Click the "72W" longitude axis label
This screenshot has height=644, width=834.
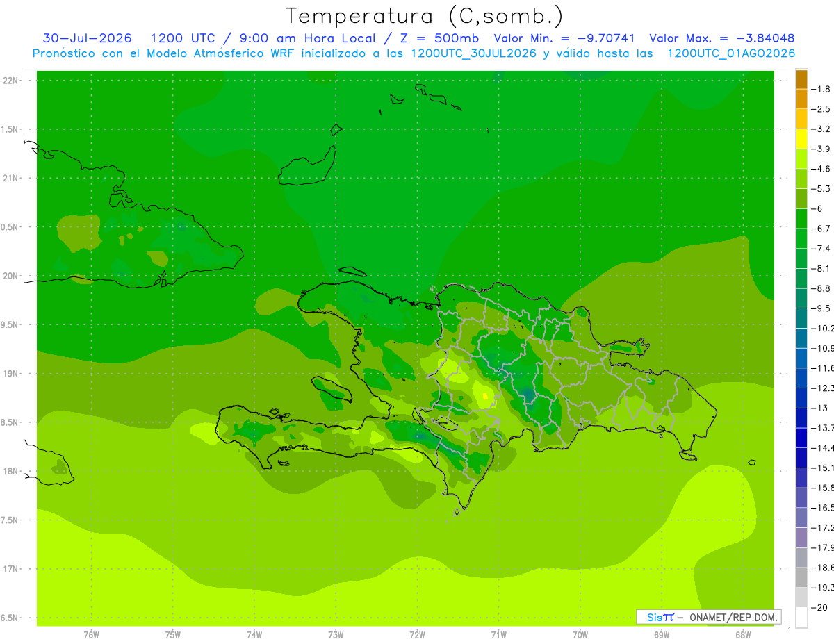(417, 635)
